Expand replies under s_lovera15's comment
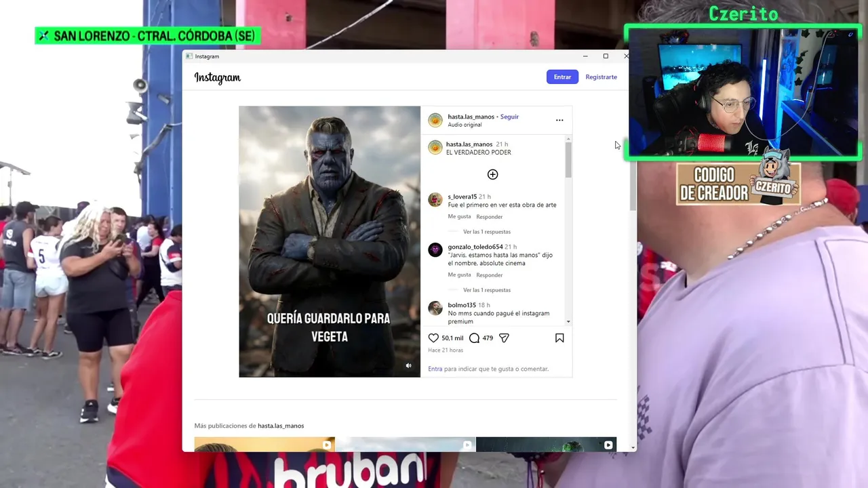868x488 pixels. 487,232
